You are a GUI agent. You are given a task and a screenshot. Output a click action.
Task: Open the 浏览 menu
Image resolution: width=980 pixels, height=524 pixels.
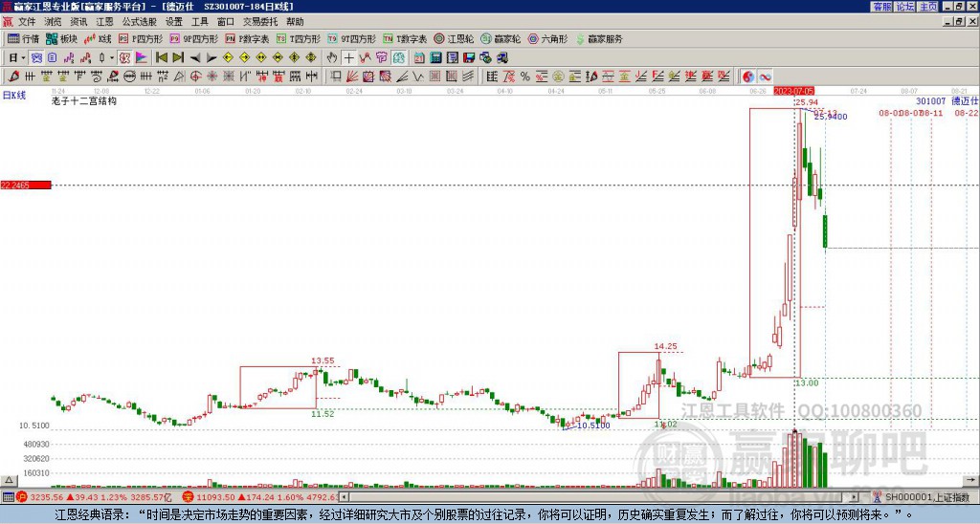[54, 22]
